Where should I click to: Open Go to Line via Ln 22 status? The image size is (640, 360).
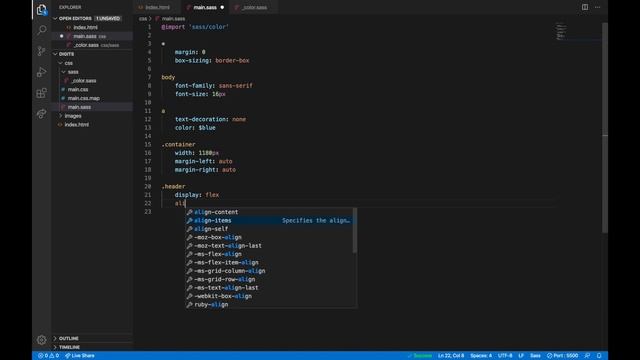point(451,356)
